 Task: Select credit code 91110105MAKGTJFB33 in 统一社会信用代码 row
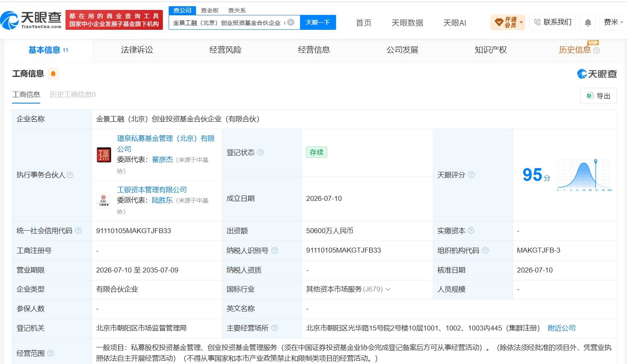(133, 231)
